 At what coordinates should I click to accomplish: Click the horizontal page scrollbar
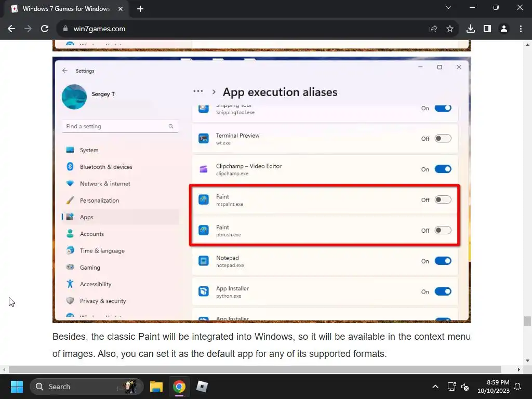tap(255, 369)
